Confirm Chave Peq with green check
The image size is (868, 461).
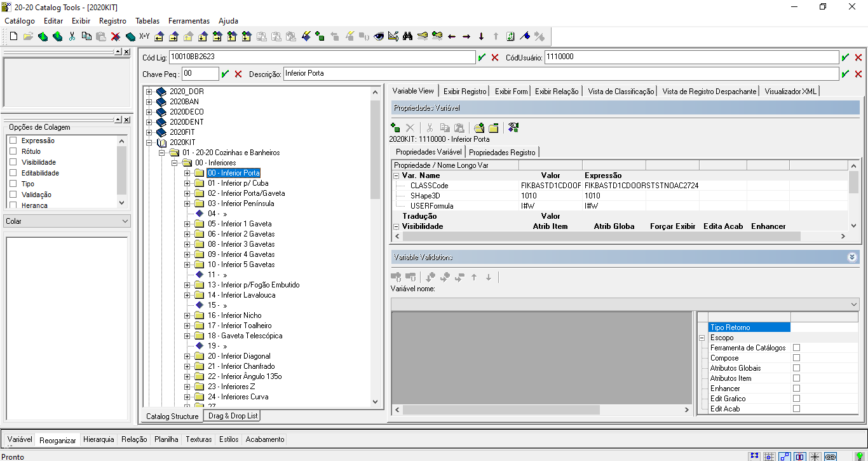tap(225, 74)
